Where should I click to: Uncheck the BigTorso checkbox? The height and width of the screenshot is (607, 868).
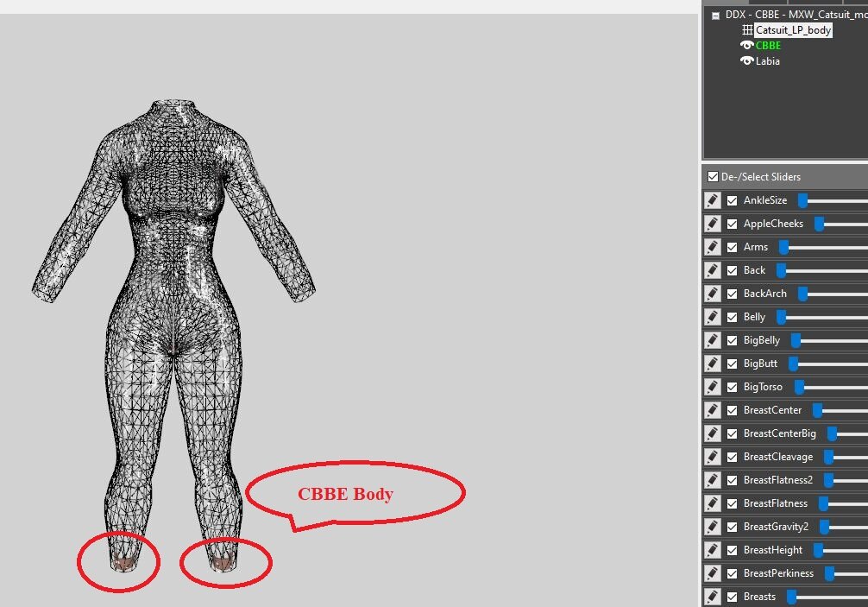coord(732,387)
